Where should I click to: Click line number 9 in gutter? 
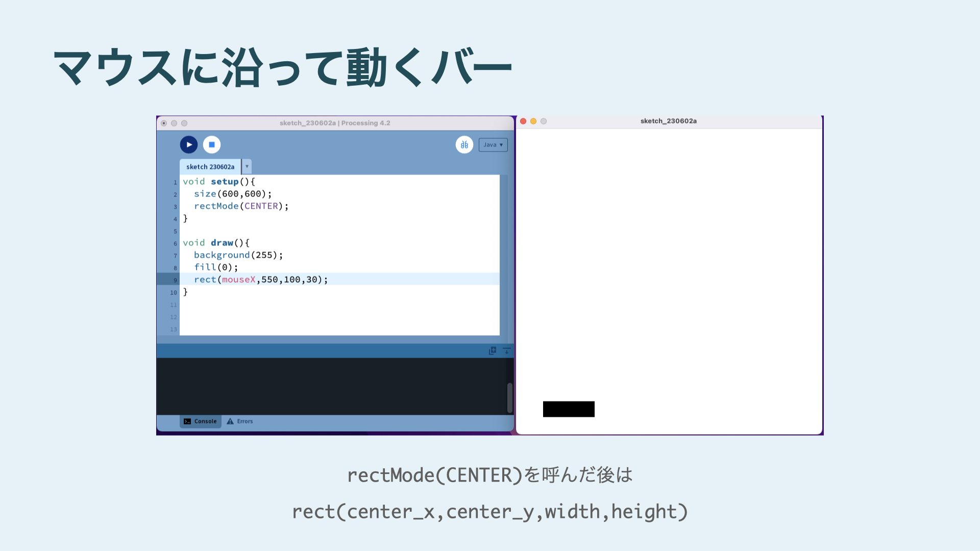click(x=175, y=280)
